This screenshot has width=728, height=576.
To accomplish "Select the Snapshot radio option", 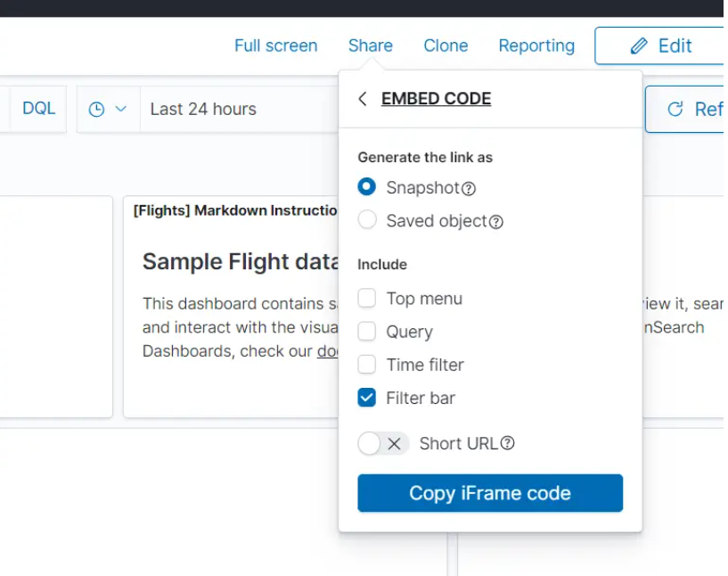I will tap(367, 187).
